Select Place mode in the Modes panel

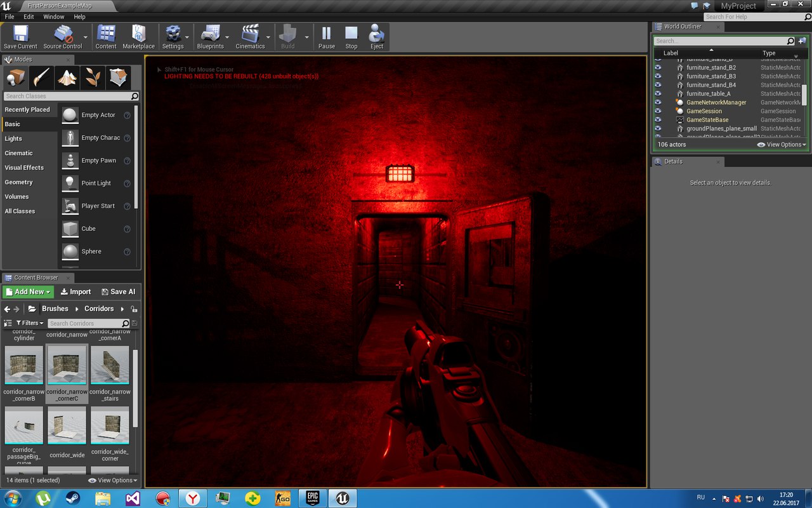click(16, 77)
